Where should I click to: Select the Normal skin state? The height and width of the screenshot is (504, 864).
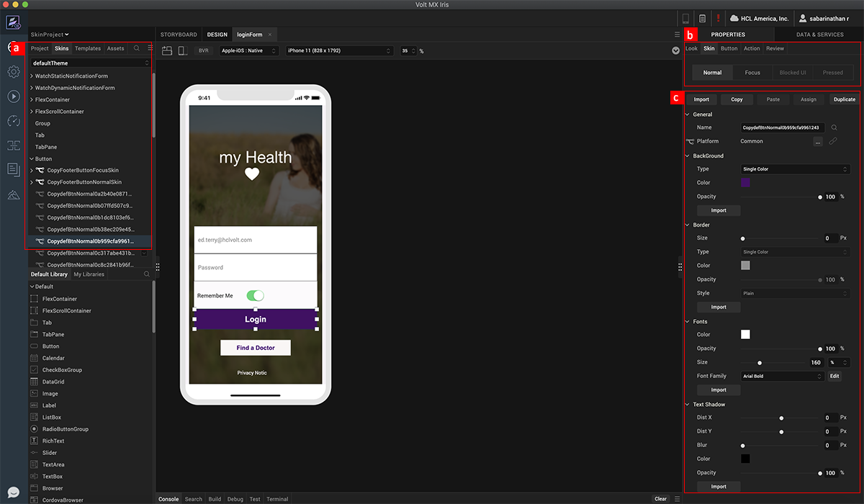(x=712, y=73)
